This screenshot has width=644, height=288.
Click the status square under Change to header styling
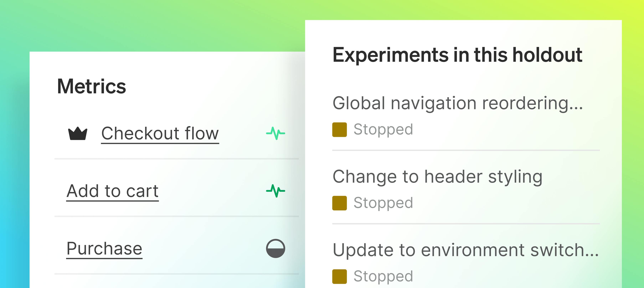point(339,203)
